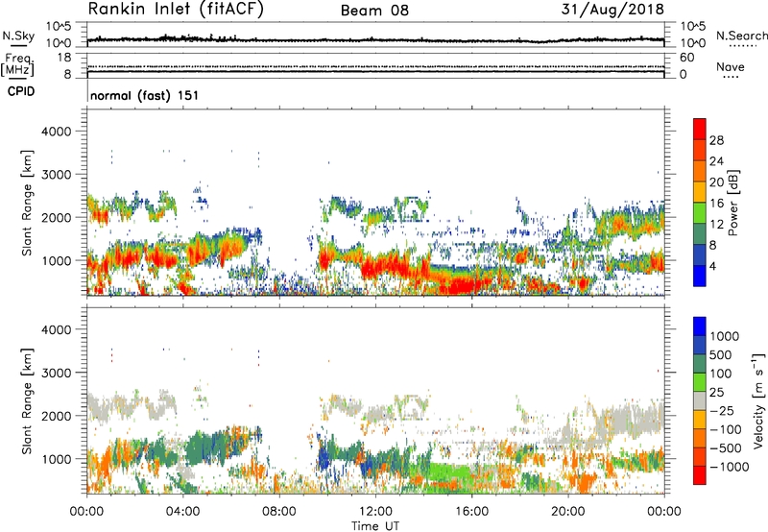
Task: Click the date "31/Aug/2018"
Action: point(612,10)
